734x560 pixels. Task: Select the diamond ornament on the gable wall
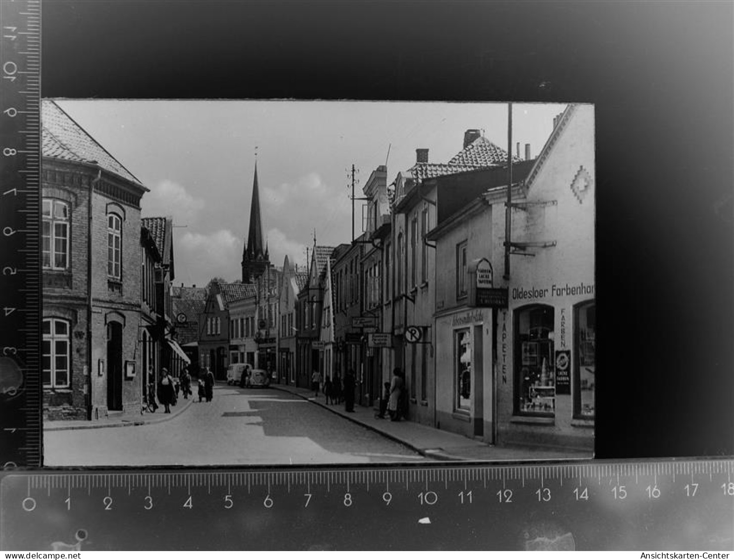pyautogui.click(x=581, y=184)
